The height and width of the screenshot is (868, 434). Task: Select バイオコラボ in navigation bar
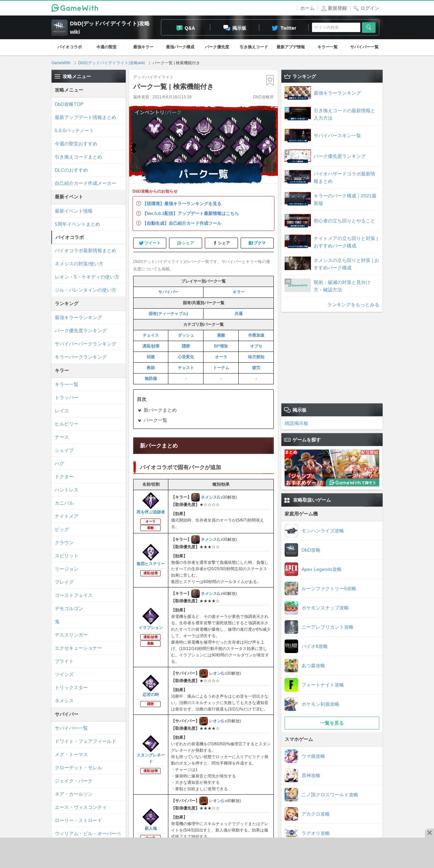(69, 47)
